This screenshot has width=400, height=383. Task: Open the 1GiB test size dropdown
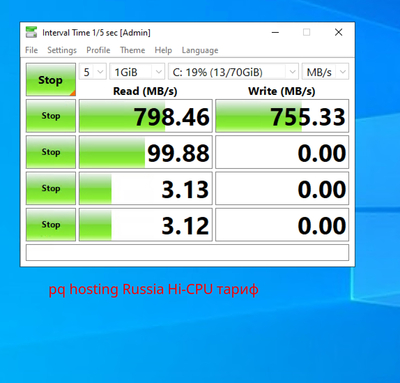click(x=137, y=72)
